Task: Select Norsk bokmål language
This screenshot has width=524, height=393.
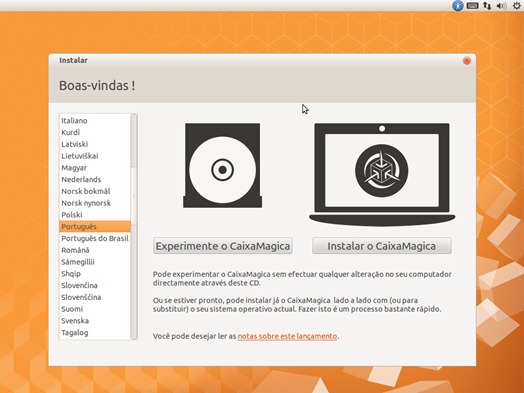Action: (95, 191)
